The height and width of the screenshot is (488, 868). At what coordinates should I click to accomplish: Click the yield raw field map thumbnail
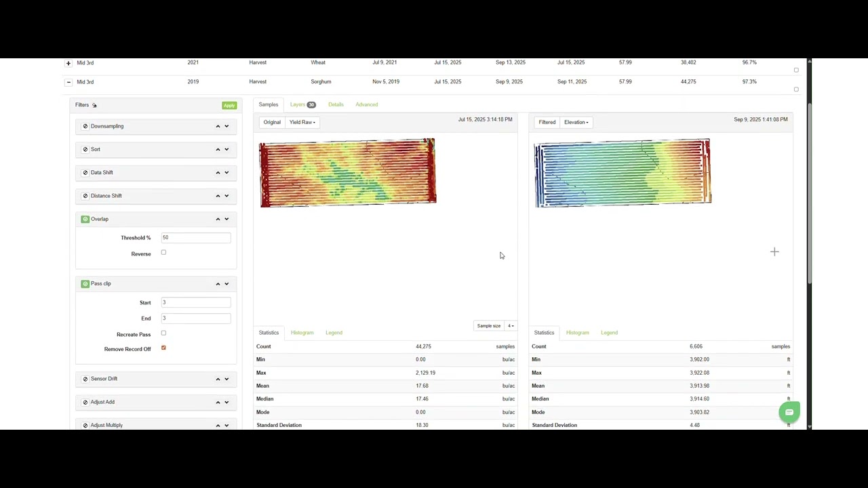point(347,173)
